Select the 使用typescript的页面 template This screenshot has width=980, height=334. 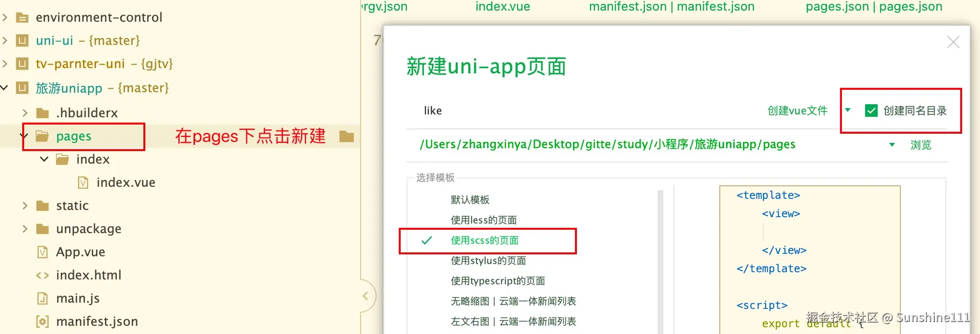coord(498,281)
